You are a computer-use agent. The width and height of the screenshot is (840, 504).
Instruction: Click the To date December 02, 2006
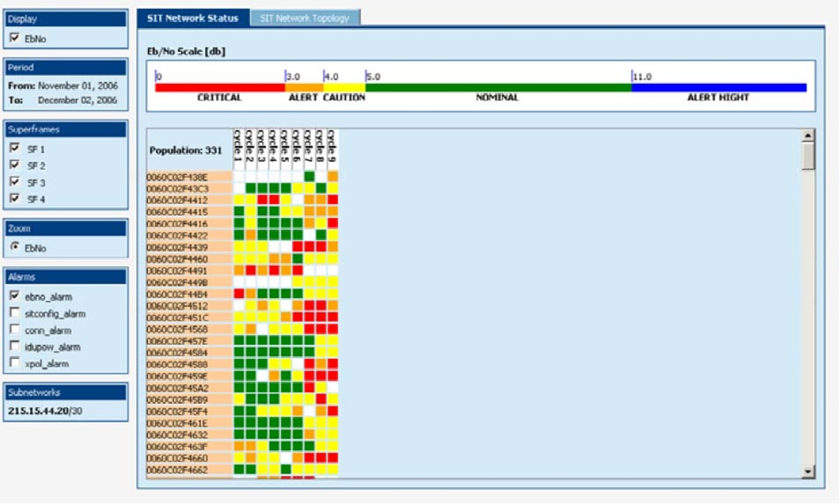coord(77,100)
